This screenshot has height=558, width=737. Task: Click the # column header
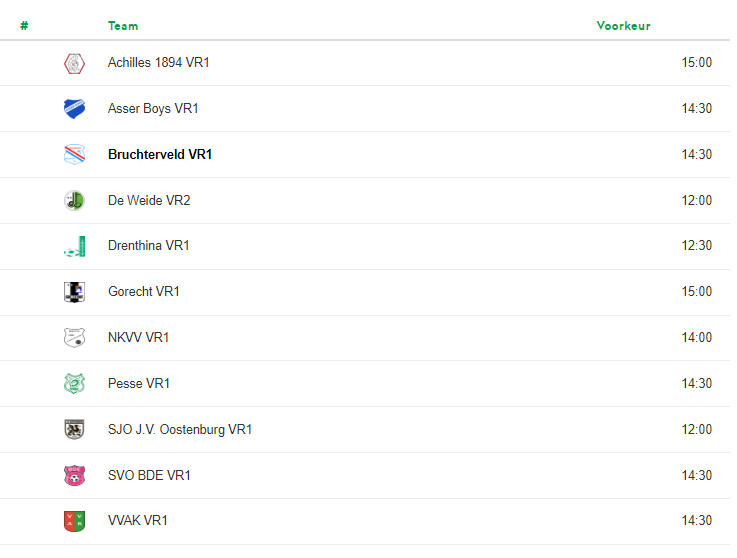click(24, 26)
